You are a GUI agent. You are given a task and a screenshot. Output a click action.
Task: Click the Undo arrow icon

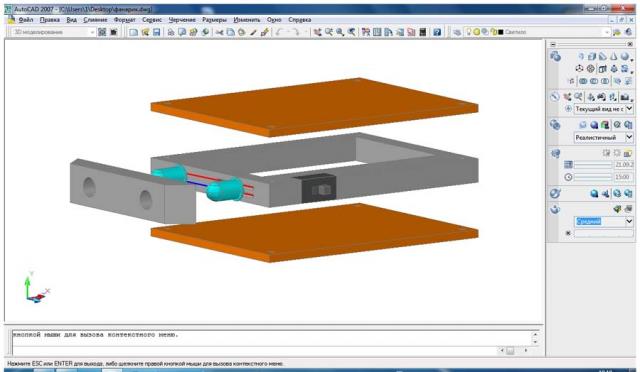click(x=279, y=32)
